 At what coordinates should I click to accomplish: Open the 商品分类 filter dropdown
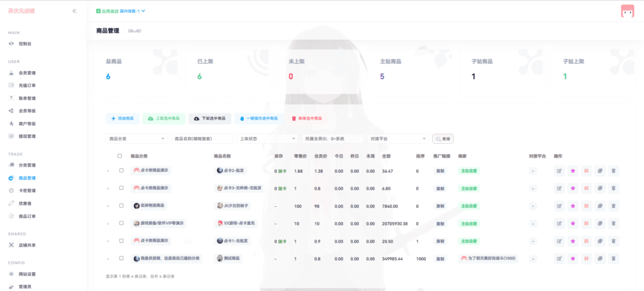(136, 138)
